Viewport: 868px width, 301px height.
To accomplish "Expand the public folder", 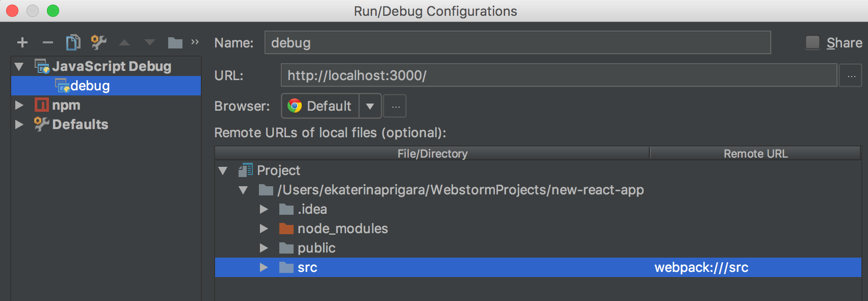I will click(x=264, y=248).
